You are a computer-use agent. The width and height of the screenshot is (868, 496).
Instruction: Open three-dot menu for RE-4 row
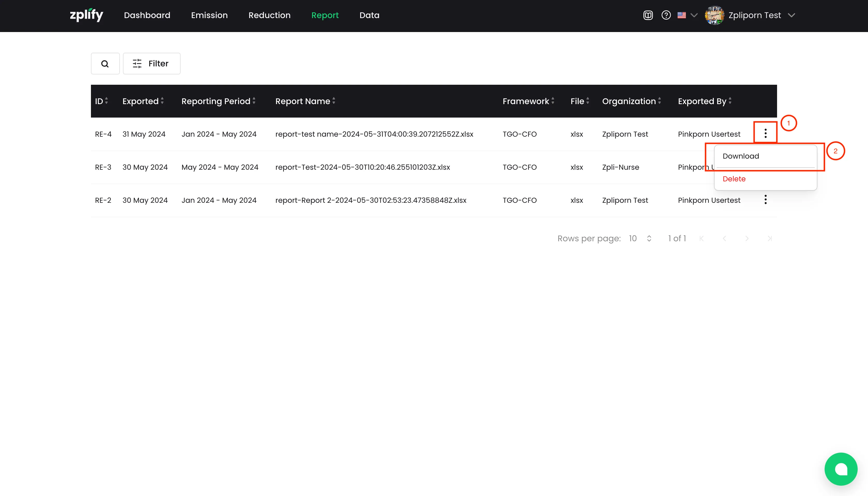coord(765,133)
